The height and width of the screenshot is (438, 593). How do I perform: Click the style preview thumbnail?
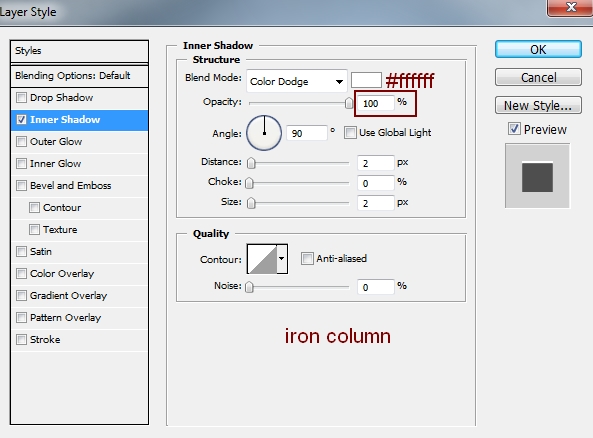tap(537, 176)
